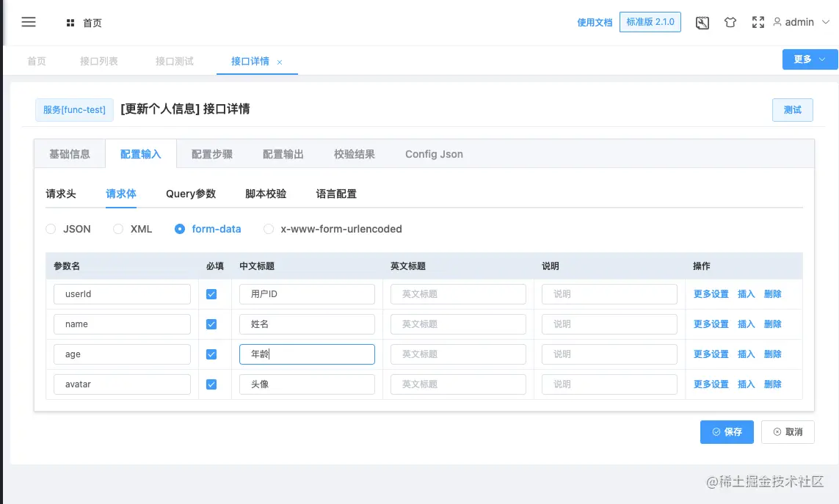Open the 配置步骤 tab
The width and height of the screenshot is (839, 504).
[x=212, y=154]
